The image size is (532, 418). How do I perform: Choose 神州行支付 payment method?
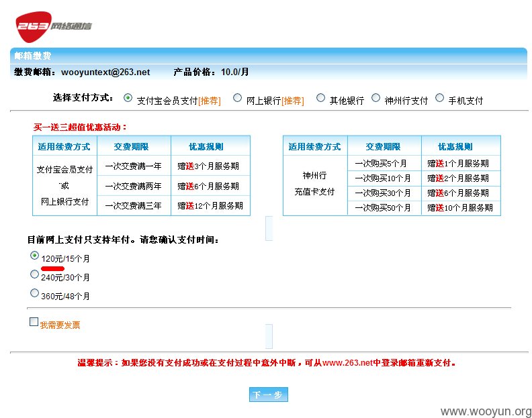coord(375,98)
